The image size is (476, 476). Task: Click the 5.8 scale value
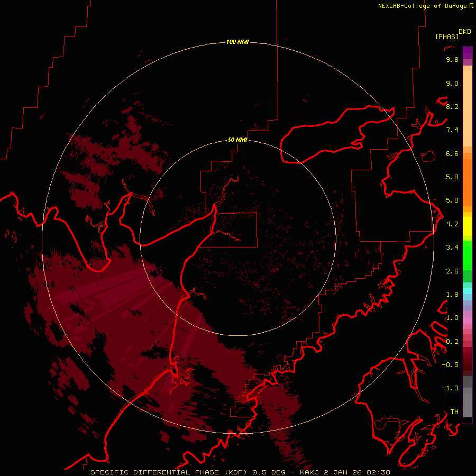click(x=452, y=177)
